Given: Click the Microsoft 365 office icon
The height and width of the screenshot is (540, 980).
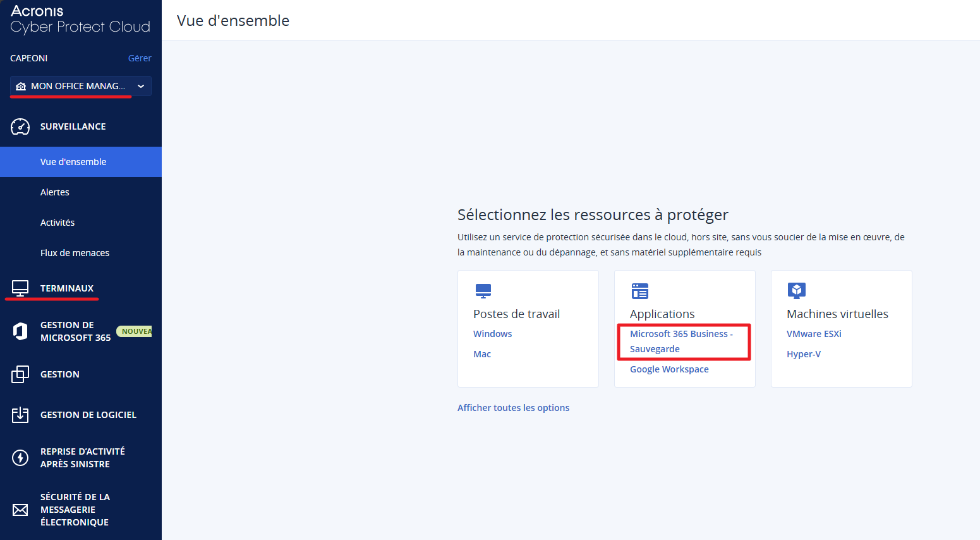Looking at the screenshot, I should (20, 331).
